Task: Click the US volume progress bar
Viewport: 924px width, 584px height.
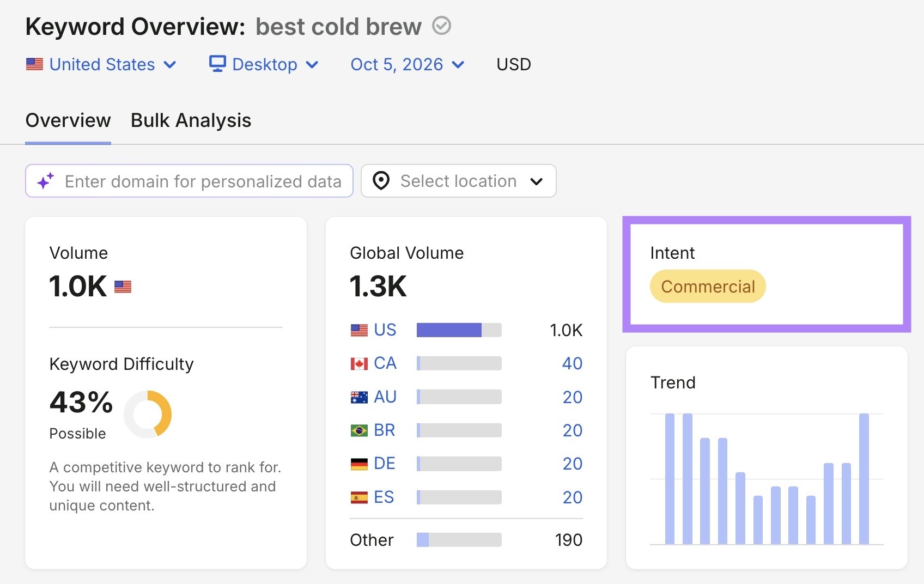Action: click(x=459, y=330)
